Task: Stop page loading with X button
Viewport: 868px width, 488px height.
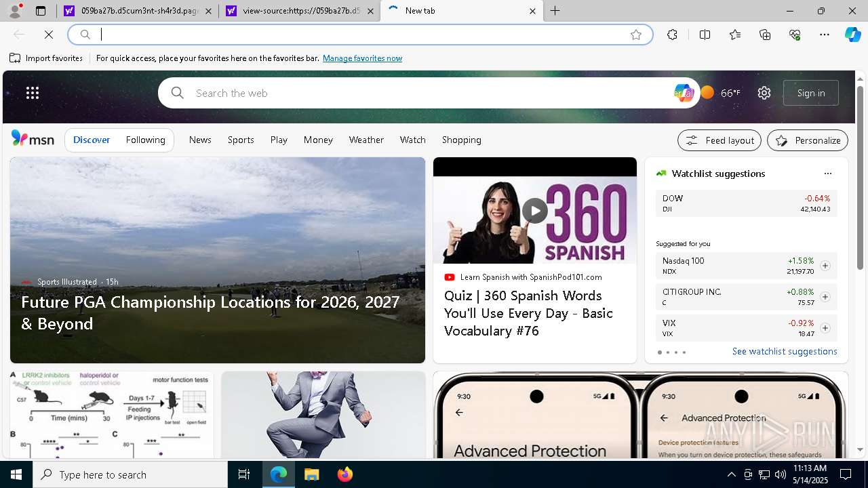Action: 49,35
